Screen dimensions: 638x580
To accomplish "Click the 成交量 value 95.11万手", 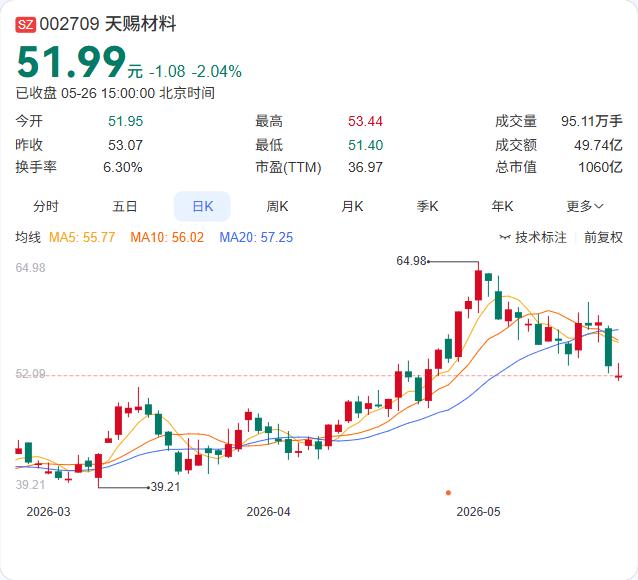I will pyautogui.click(x=592, y=121).
